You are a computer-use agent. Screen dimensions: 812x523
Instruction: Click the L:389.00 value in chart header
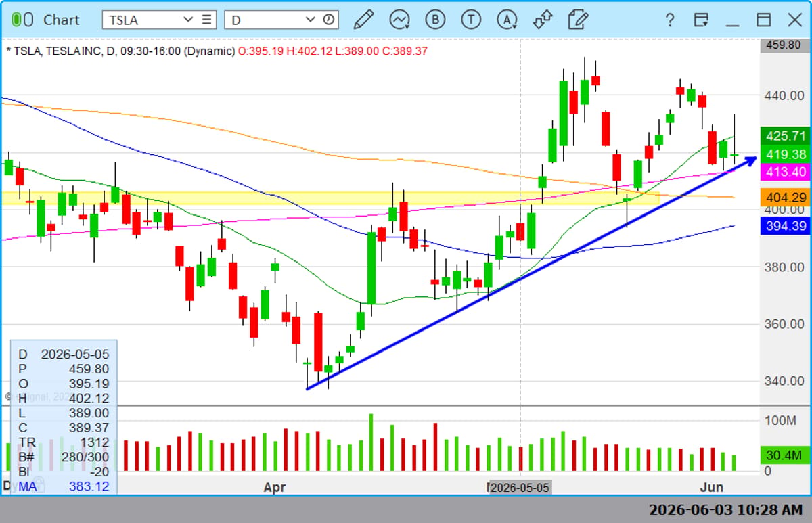tap(357, 51)
